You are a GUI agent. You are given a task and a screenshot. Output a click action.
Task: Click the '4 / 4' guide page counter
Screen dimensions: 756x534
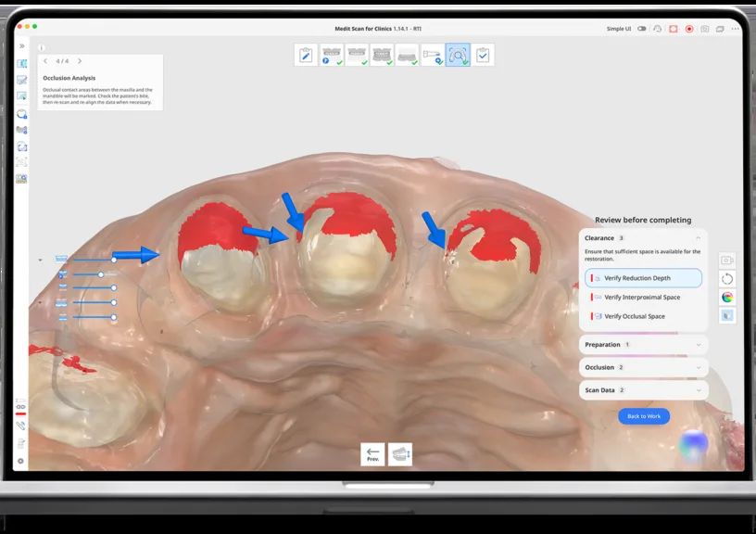click(x=62, y=61)
